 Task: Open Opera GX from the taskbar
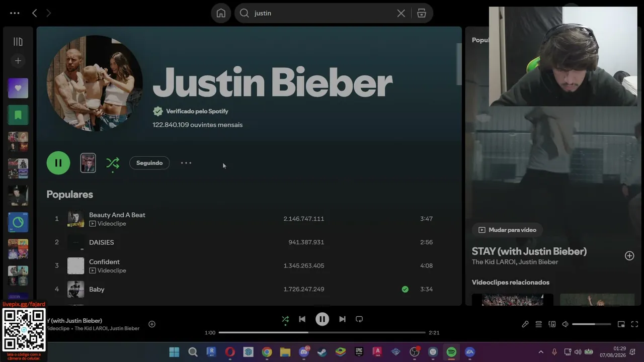click(x=230, y=352)
